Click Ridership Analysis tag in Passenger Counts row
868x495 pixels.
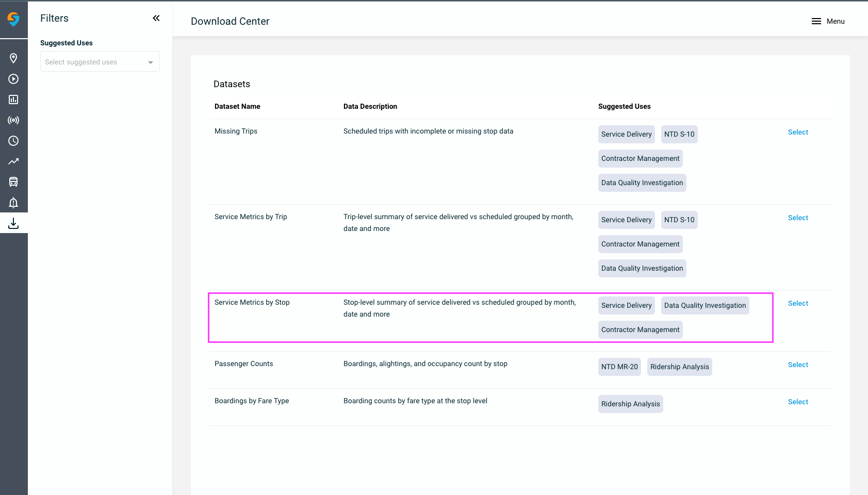[680, 367]
